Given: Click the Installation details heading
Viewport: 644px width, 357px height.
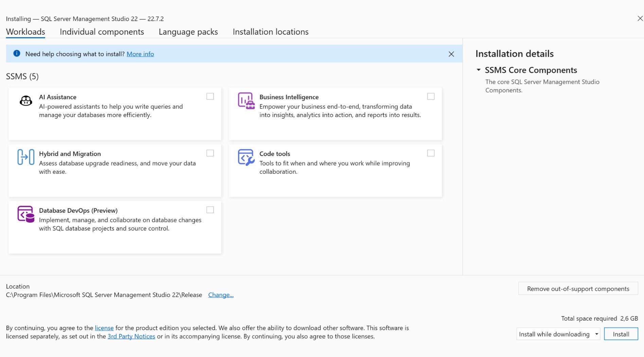Looking at the screenshot, I should click(515, 54).
